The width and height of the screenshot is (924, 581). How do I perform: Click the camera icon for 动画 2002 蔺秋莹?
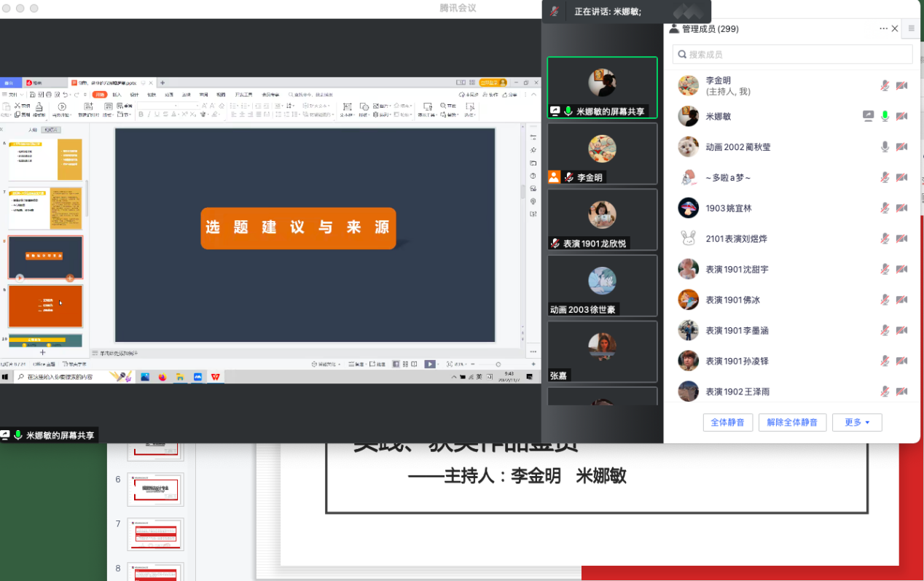[901, 147]
